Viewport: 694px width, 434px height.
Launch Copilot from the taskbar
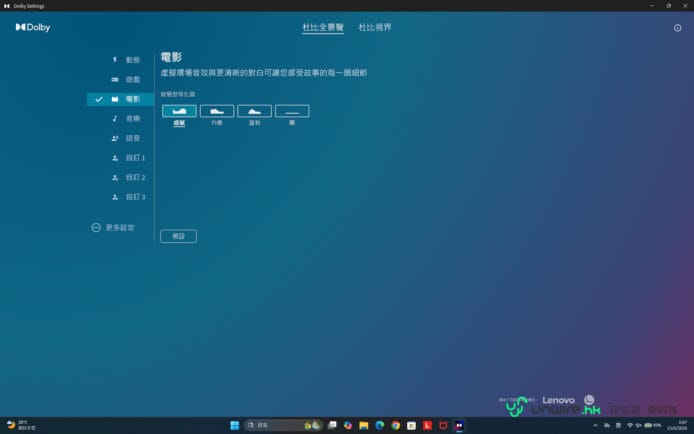coord(348,425)
